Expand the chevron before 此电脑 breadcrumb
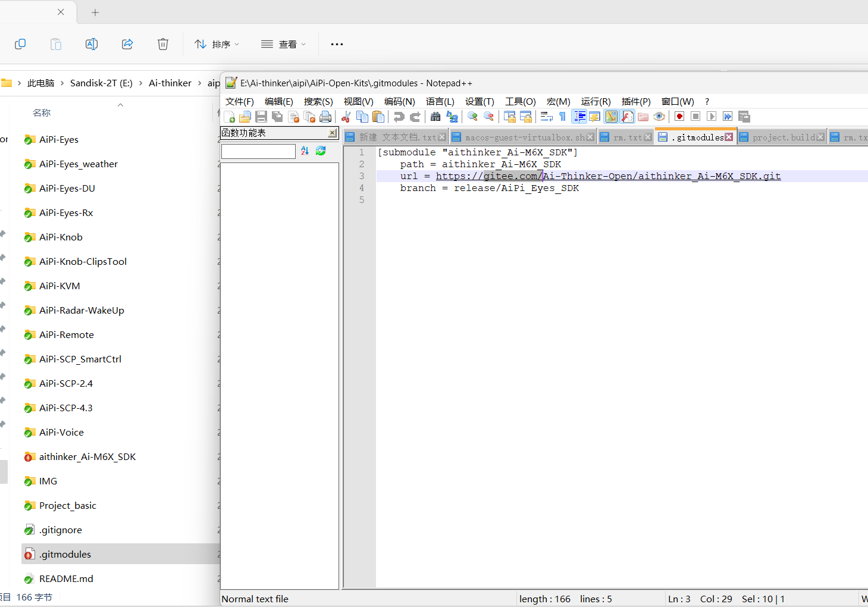The height and width of the screenshot is (607, 868). point(20,83)
